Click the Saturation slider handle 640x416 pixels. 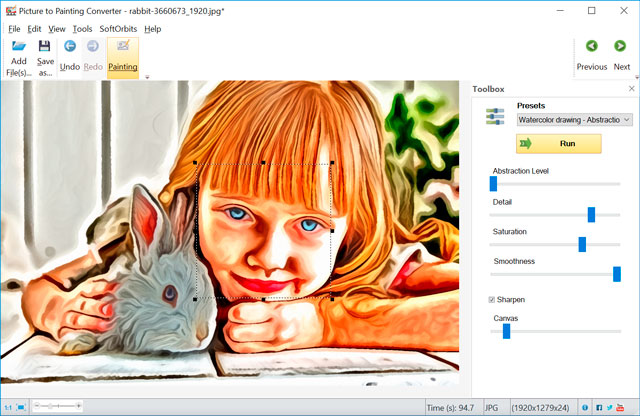click(582, 244)
